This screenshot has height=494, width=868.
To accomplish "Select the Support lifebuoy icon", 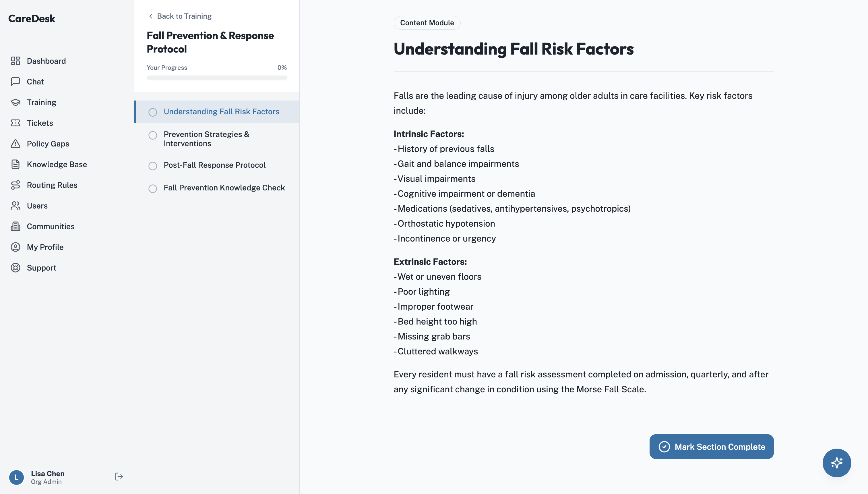I will [15, 268].
